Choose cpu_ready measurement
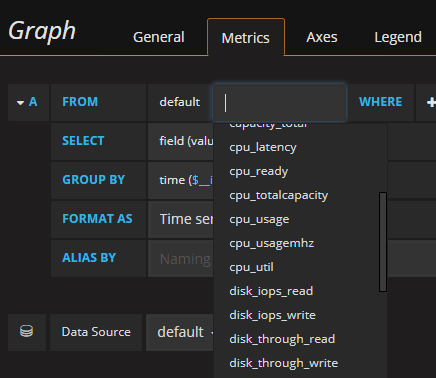This screenshot has height=378, width=436. pos(259,171)
